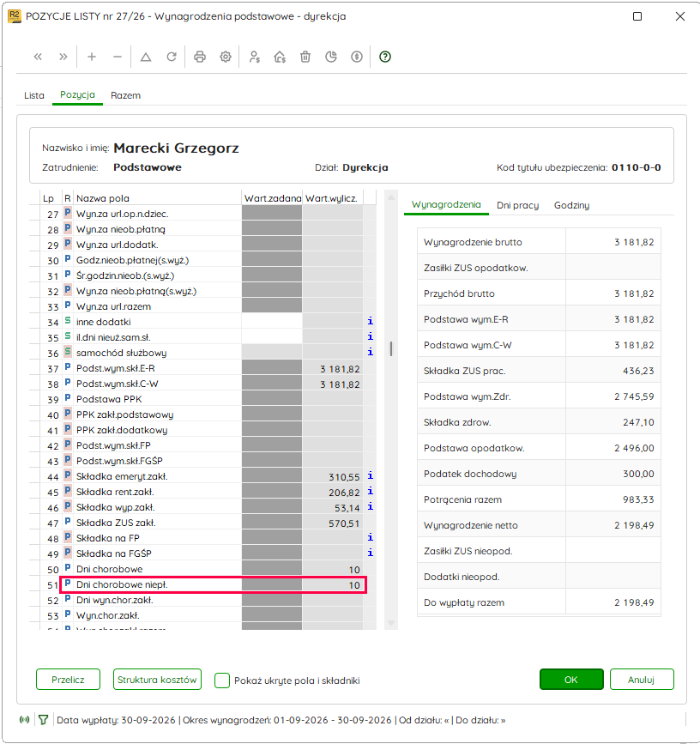Switch to the Razem tab

click(126, 95)
